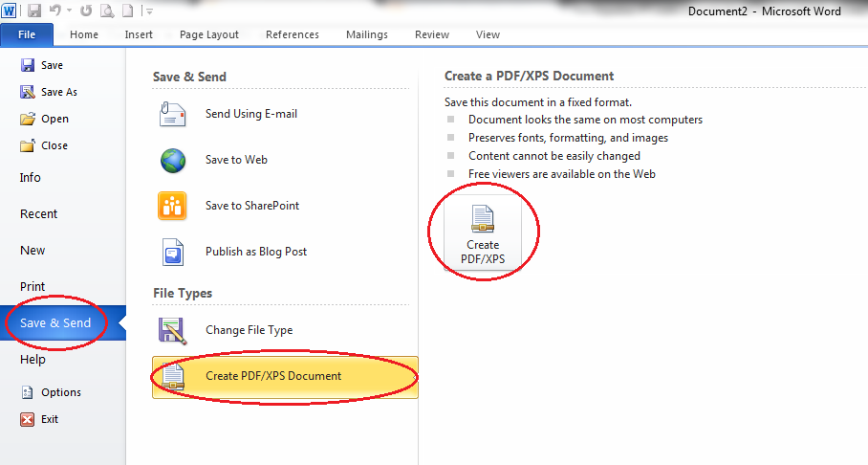Switch to the References tab
This screenshot has width=868, height=465.
[293, 34]
